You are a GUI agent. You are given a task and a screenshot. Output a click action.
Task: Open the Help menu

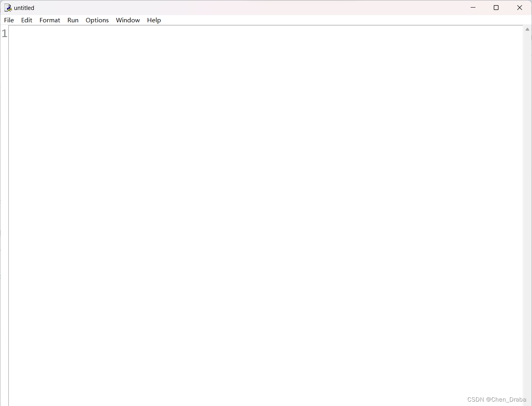click(x=154, y=20)
